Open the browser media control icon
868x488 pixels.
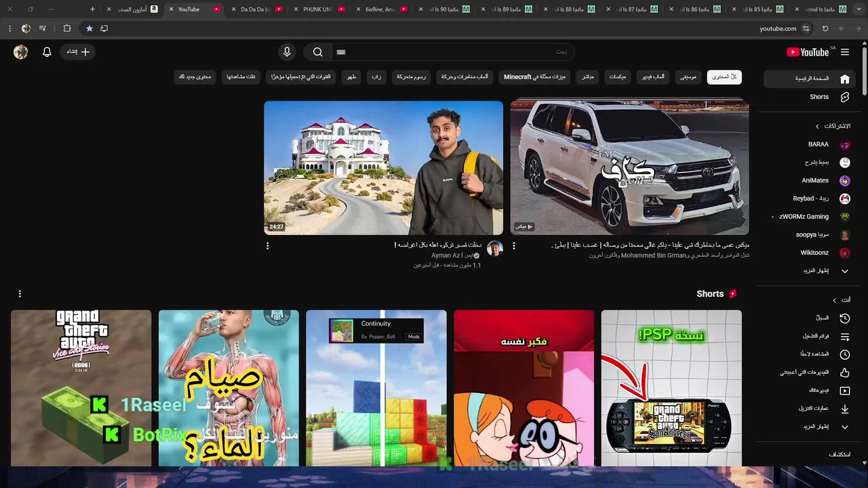click(43, 28)
